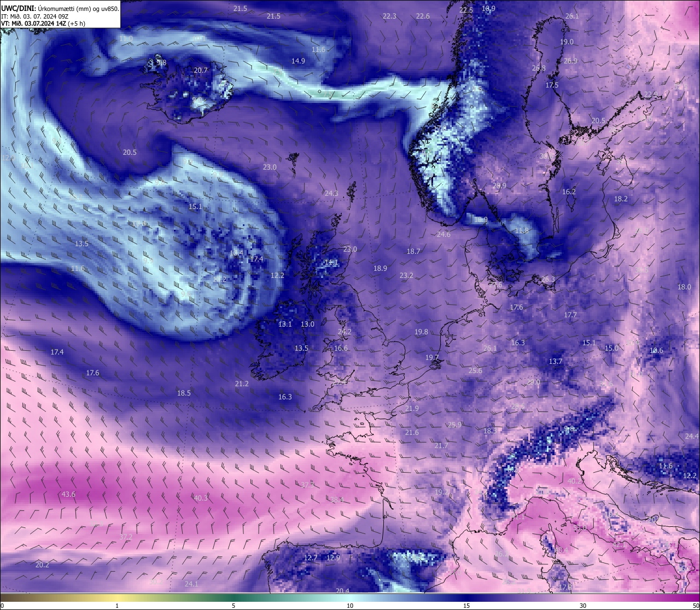
Task: Click the 16.2 value label
Action: (569, 192)
